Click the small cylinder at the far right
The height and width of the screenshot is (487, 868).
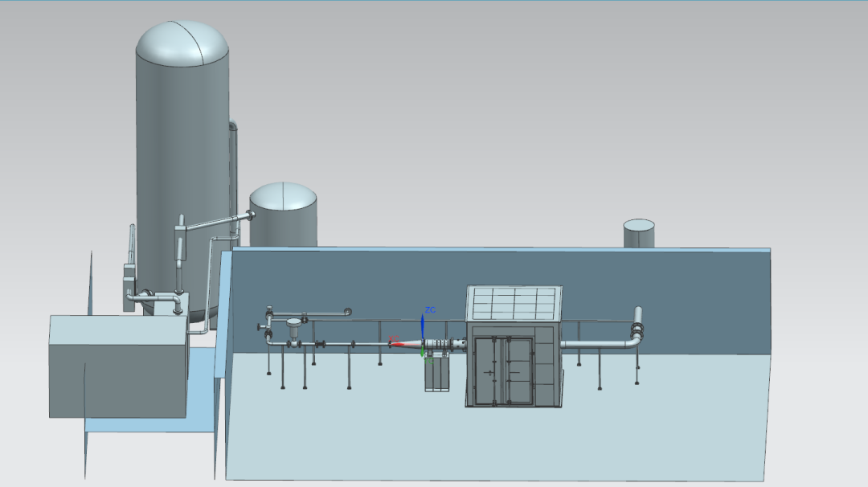639,233
